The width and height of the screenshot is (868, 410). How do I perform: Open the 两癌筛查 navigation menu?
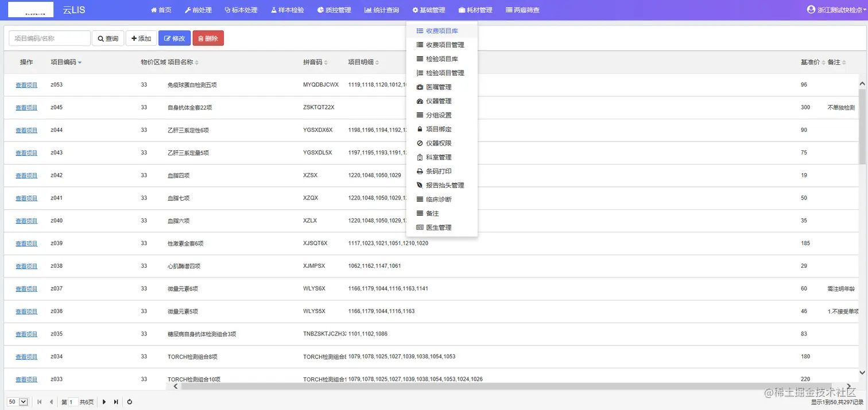click(x=522, y=10)
